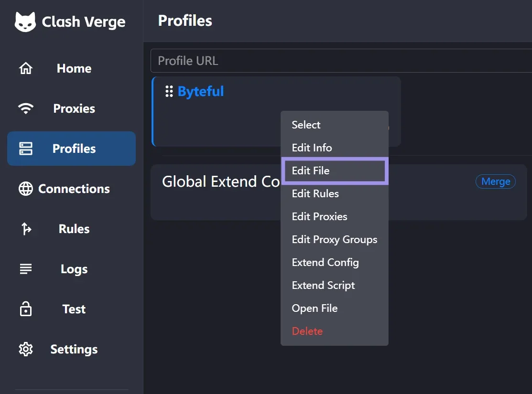Focus the Profile URL input field
This screenshot has height=394, width=532.
pos(341,61)
